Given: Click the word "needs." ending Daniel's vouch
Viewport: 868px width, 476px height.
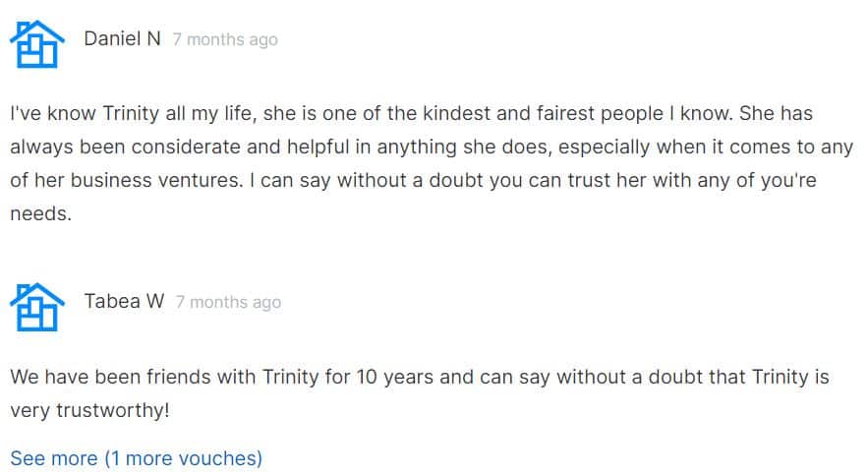Looking at the screenshot, I should point(41,213).
